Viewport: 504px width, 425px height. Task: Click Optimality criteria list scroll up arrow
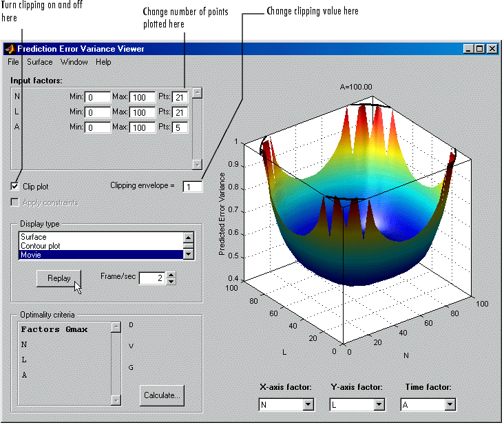coord(116,328)
